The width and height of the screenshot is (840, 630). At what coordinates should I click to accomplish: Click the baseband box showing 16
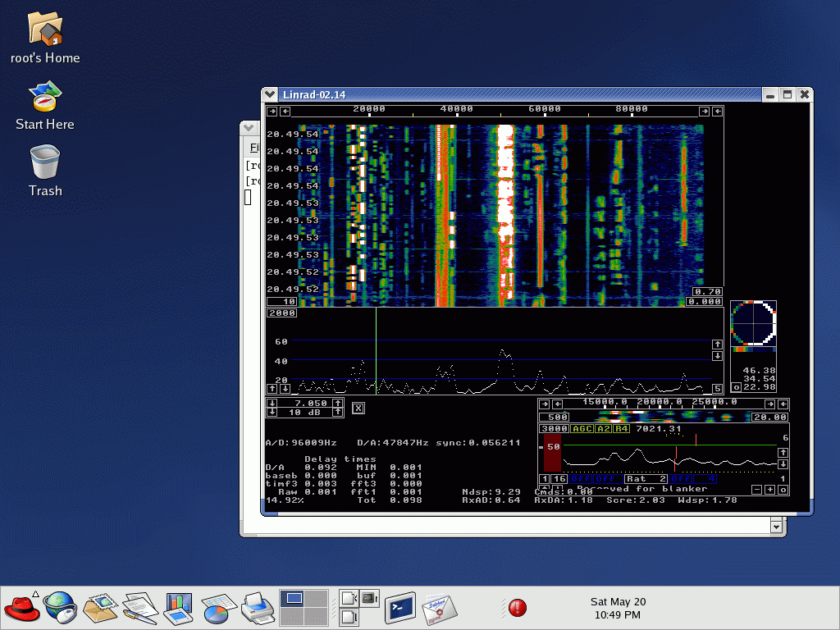point(559,479)
